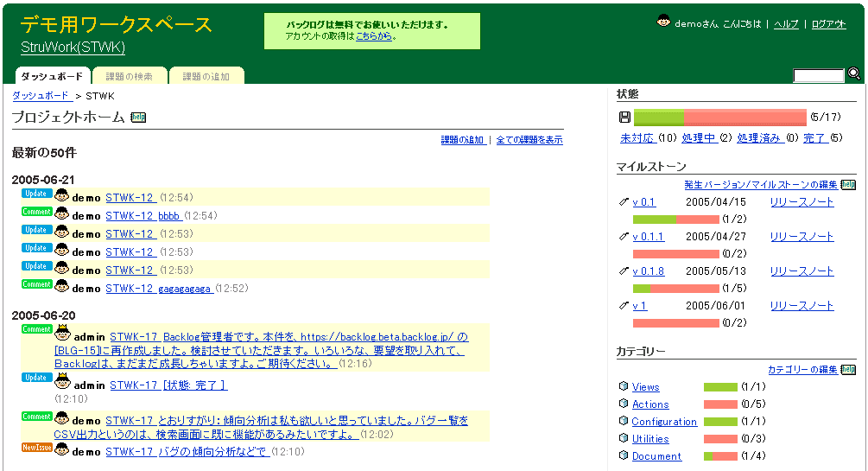This screenshot has width=868, height=471.
Task: Open Configuration category link
Action: 664,421
